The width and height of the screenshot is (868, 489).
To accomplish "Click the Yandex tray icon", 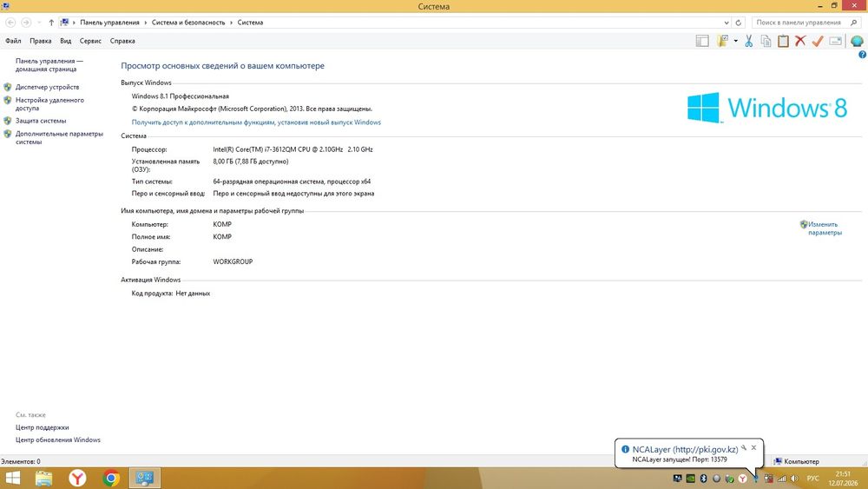I will (x=742, y=479).
